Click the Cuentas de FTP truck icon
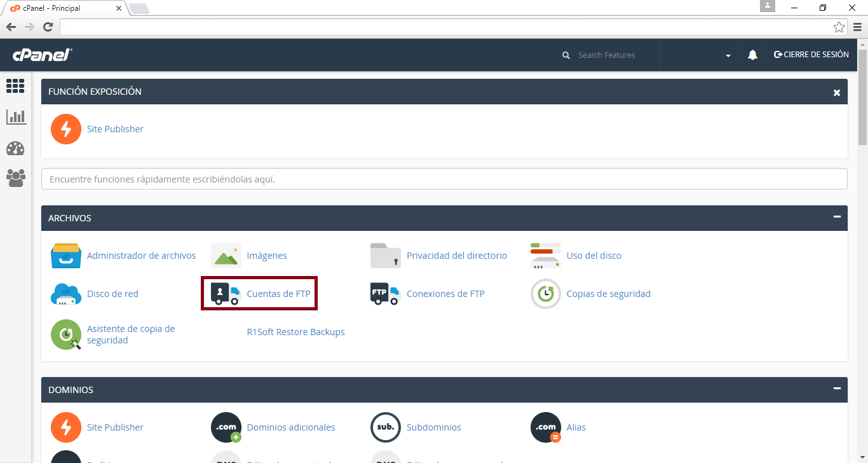This screenshot has height=463, width=868. tap(226, 293)
